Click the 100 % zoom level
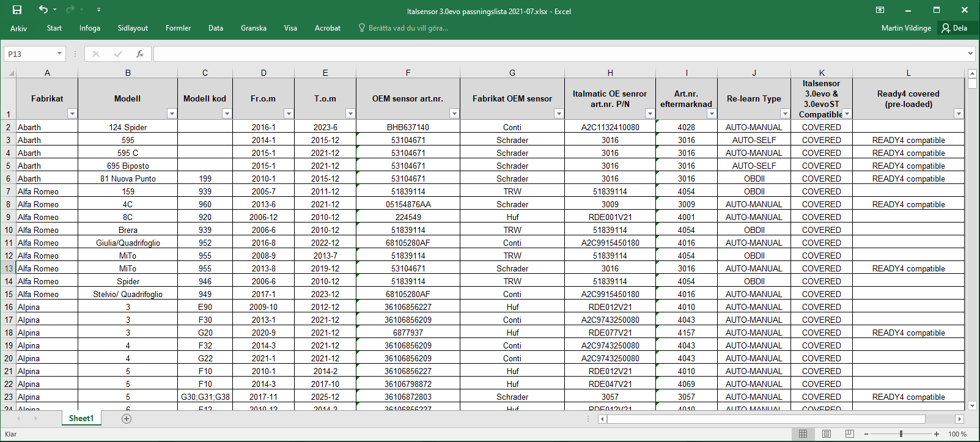The width and height of the screenshot is (980, 442). click(x=957, y=434)
